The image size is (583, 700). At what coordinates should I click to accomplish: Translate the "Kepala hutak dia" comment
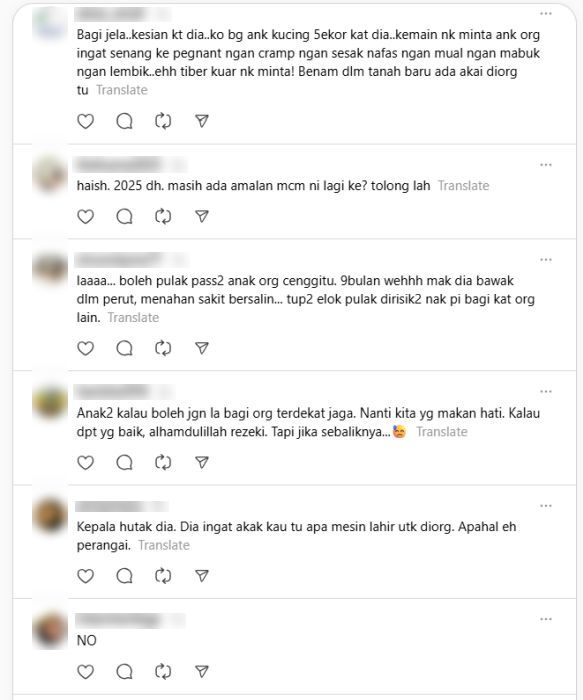pyautogui.click(x=164, y=545)
